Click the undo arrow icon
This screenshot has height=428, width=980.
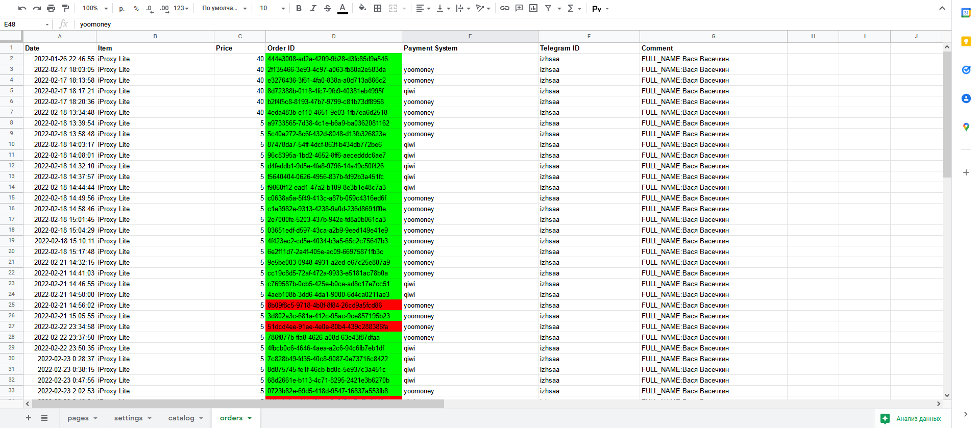pos(22,8)
